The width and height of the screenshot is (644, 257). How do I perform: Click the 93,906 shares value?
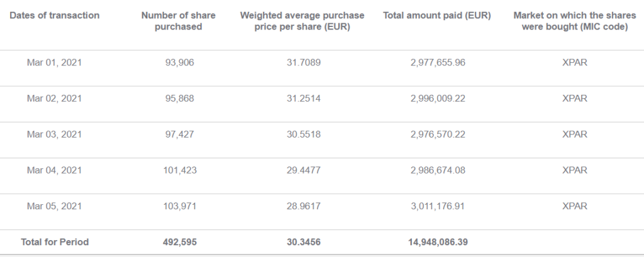(179, 62)
